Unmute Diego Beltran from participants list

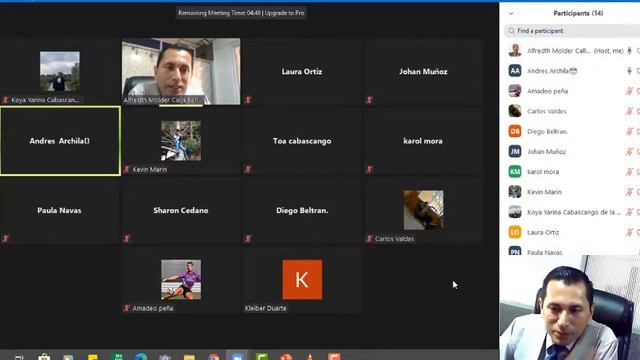[629, 131]
